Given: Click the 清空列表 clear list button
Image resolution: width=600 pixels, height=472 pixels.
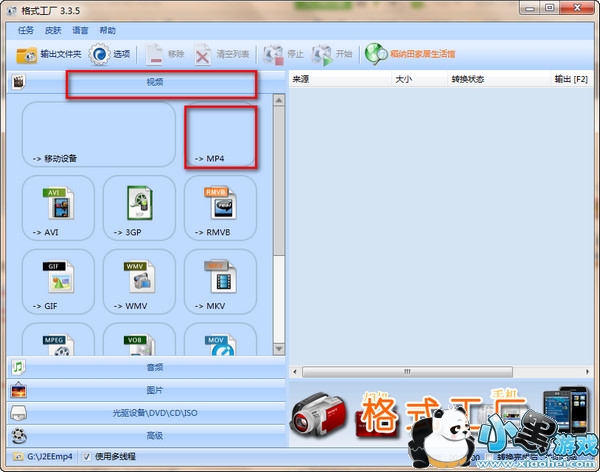Looking at the screenshot, I should tap(222, 54).
